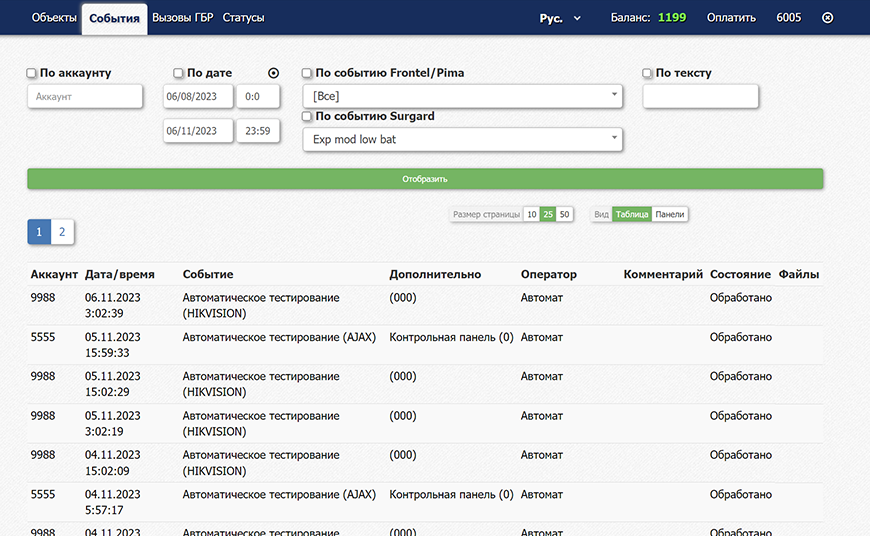Open the Вызовы ГБР tab

183,18
